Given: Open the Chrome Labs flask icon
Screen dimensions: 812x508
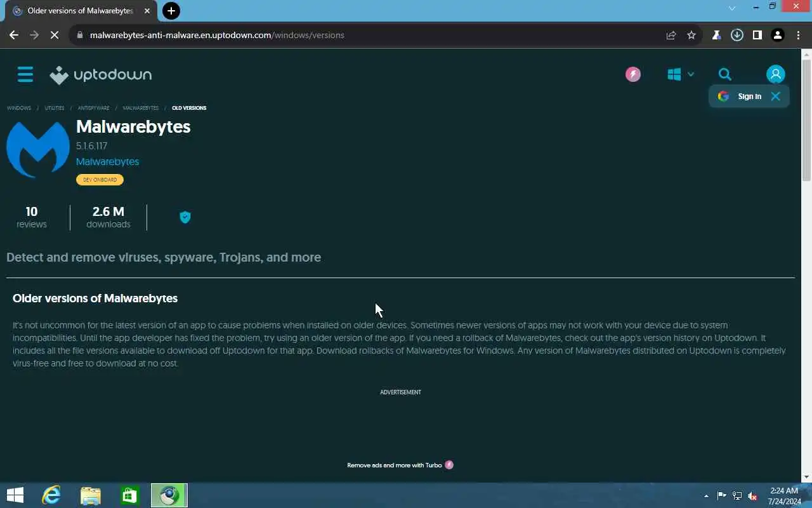Looking at the screenshot, I should click(x=716, y=35).
